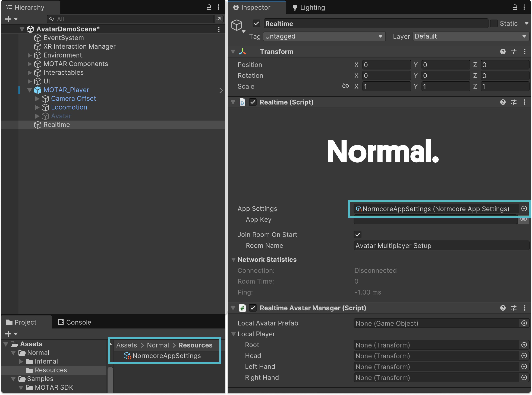Click Local Avatar Prefab object picker

(524, 323)
